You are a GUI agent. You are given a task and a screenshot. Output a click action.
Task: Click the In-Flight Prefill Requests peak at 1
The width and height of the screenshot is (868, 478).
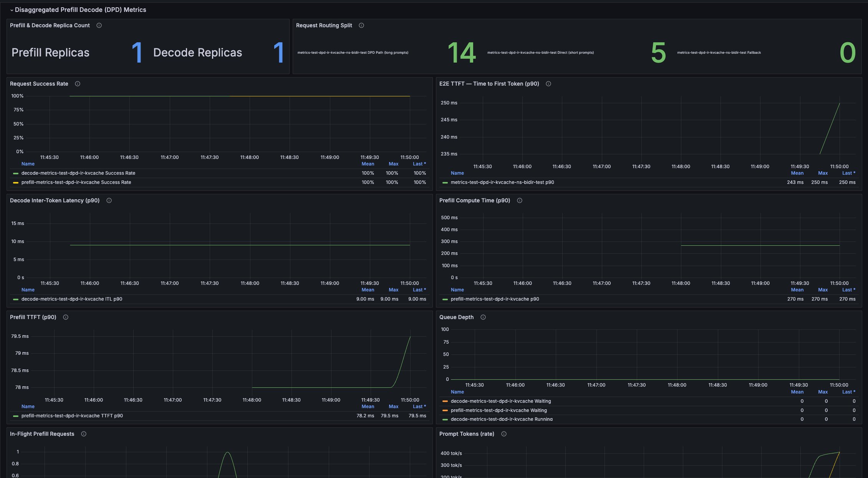tap(228, 452)
